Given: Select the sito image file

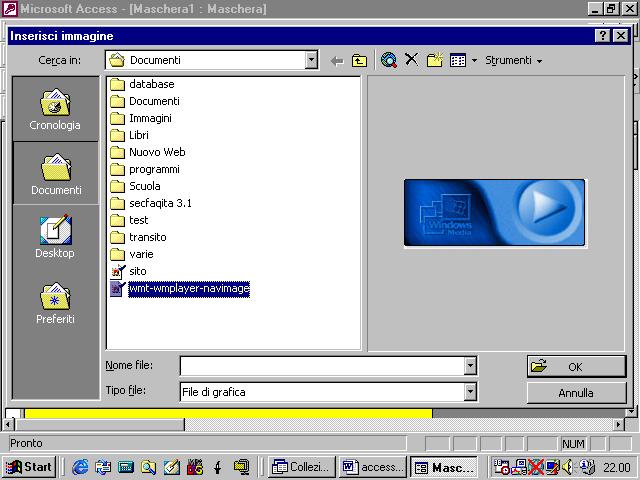Looking at the screenshot, I should pyautogui.click(x=129, y=271).
